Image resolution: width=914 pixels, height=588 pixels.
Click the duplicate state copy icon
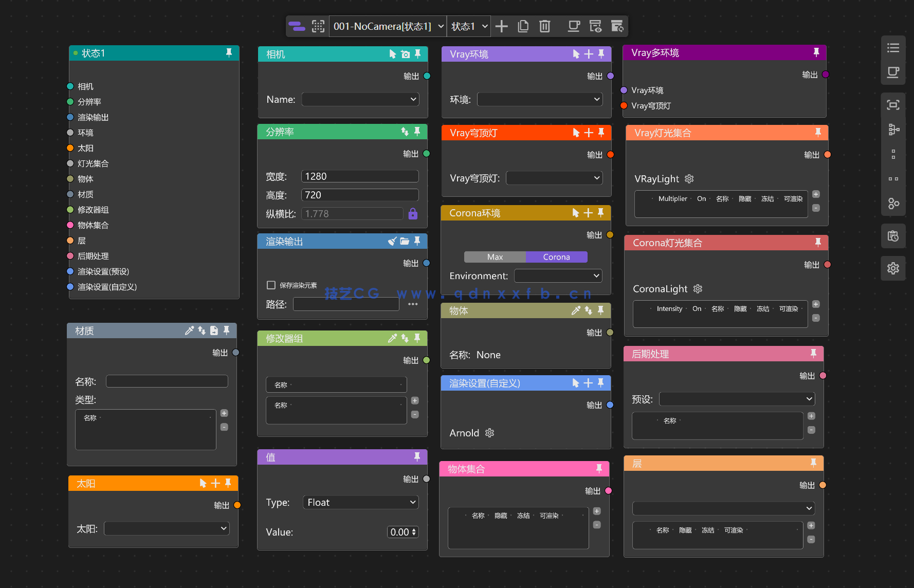point(523,26)
